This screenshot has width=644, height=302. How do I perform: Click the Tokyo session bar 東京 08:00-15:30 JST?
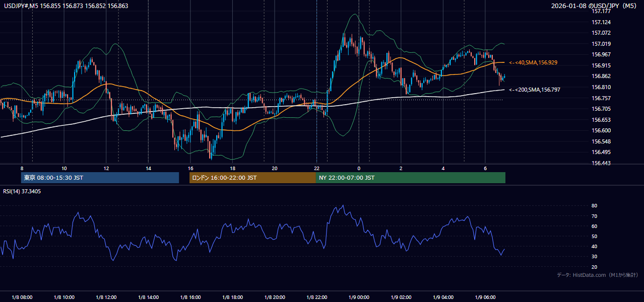click(100, 178)
